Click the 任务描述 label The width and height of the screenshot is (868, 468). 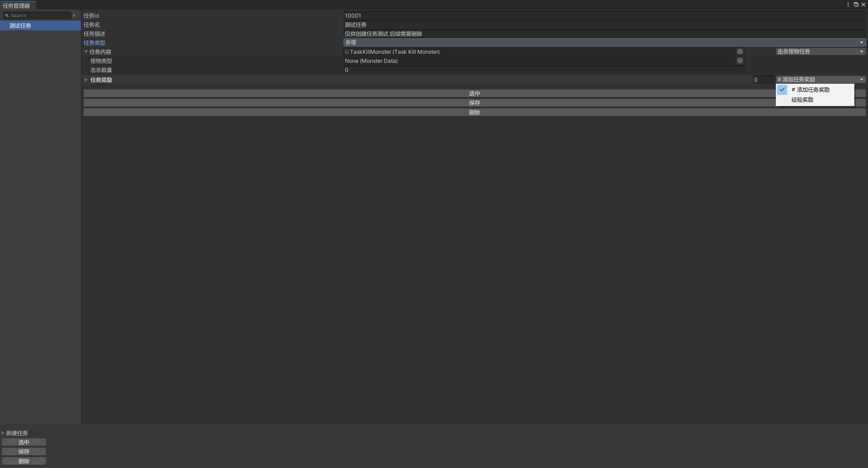point(94,34)
